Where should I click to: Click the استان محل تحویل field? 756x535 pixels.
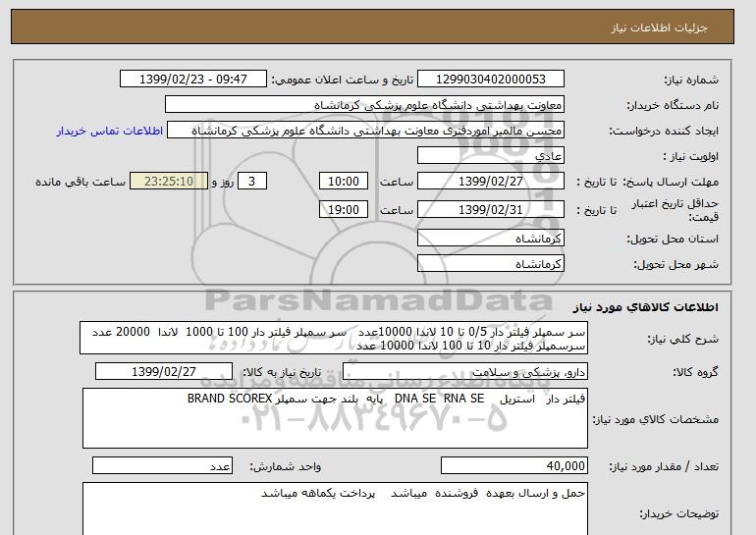pyautogui.click(x=490, y=239)
